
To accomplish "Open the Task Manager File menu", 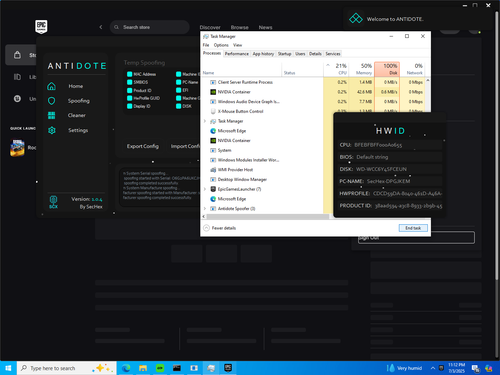I will [x=206, y=45].
